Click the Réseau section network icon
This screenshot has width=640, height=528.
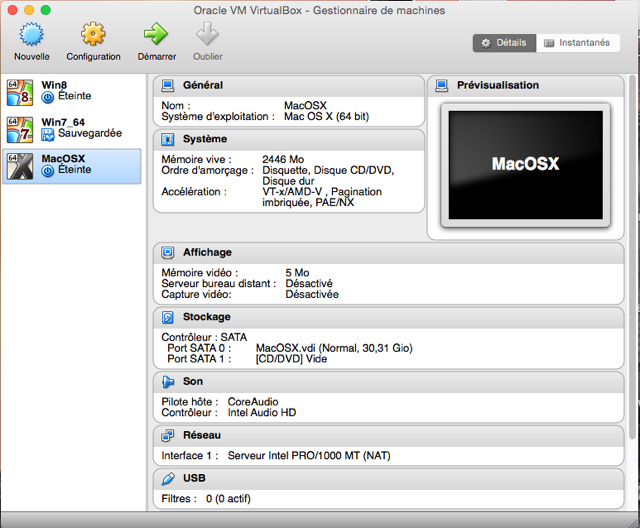pos(167,435)
